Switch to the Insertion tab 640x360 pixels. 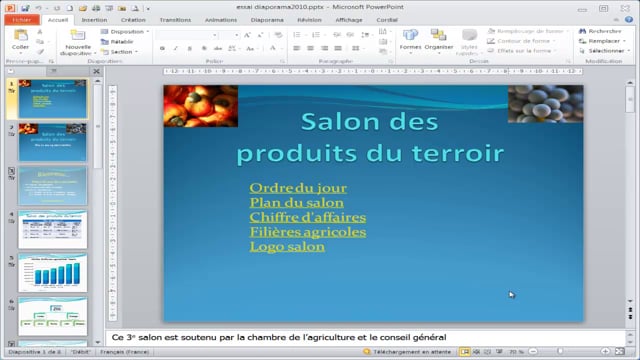click(94, 20)
